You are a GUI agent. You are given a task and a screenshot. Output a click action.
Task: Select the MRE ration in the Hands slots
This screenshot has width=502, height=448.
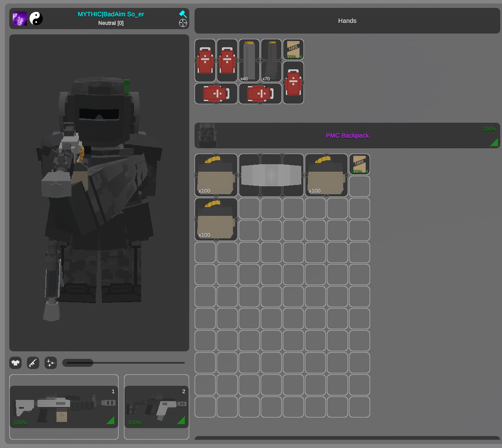pyautogui.click(x=293, y=49)
